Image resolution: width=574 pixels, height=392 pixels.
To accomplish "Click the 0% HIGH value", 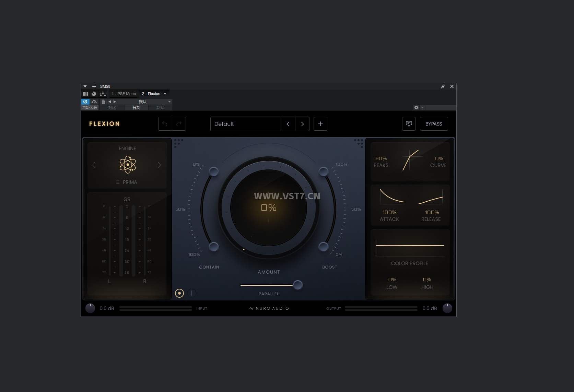I will click(427, 280).
